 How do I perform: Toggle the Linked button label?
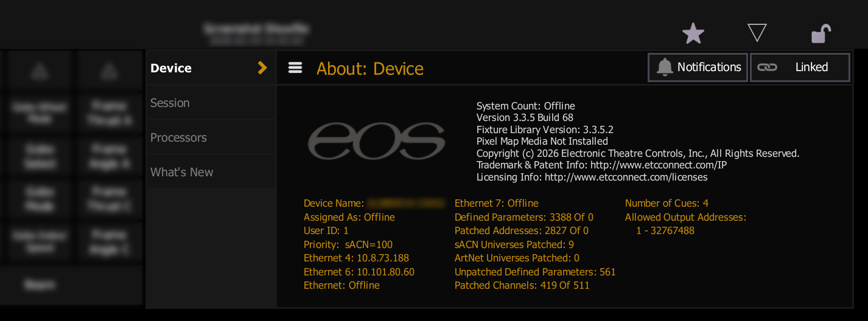click(811, 67)
